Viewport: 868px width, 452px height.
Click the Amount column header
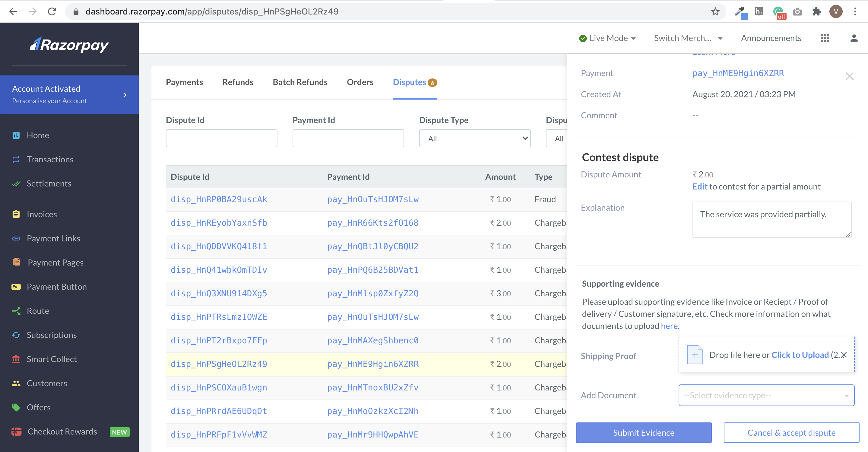[x=500, y=177]
